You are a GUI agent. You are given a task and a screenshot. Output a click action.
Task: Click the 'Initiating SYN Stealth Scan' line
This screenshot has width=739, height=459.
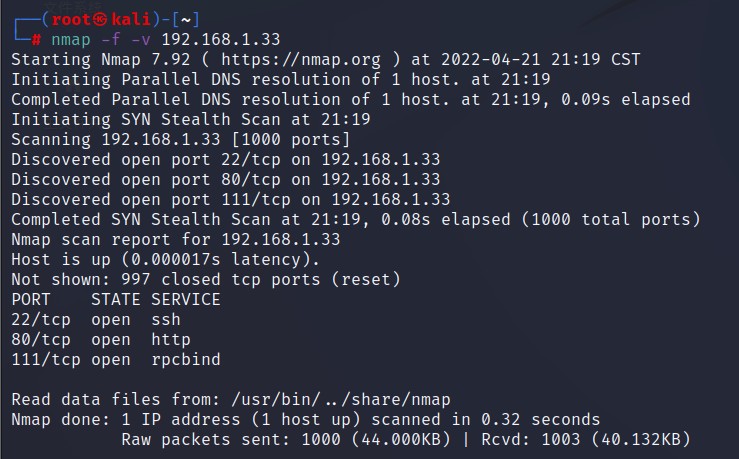point(191,120)
